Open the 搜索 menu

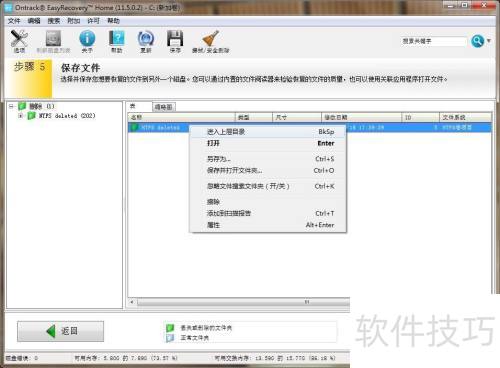click(x=54, y=21)
